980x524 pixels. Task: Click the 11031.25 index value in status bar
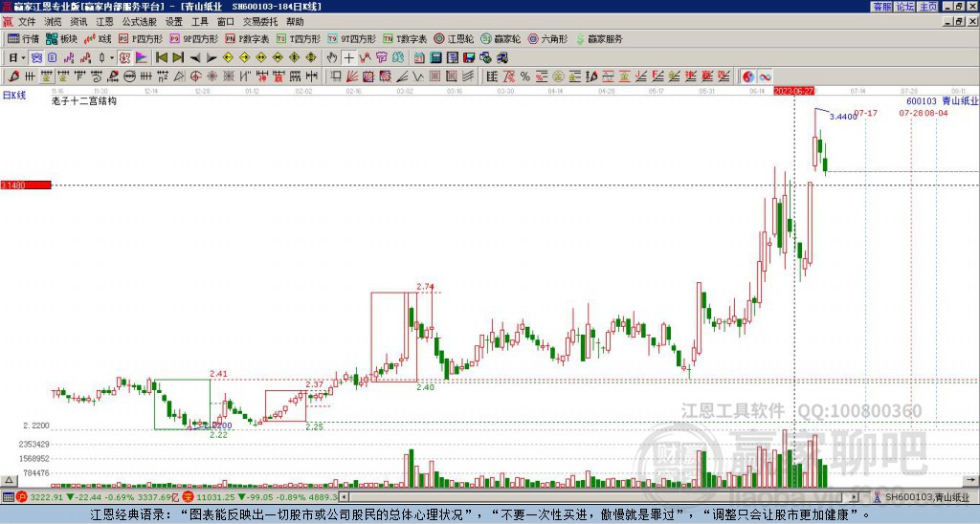(213, 497)
